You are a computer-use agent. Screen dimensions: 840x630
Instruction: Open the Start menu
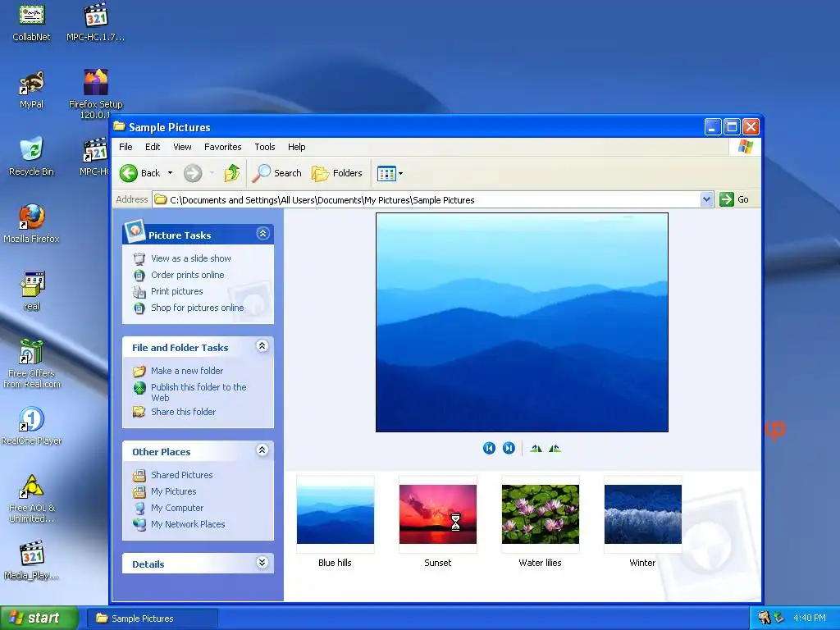tap(39, 618)
